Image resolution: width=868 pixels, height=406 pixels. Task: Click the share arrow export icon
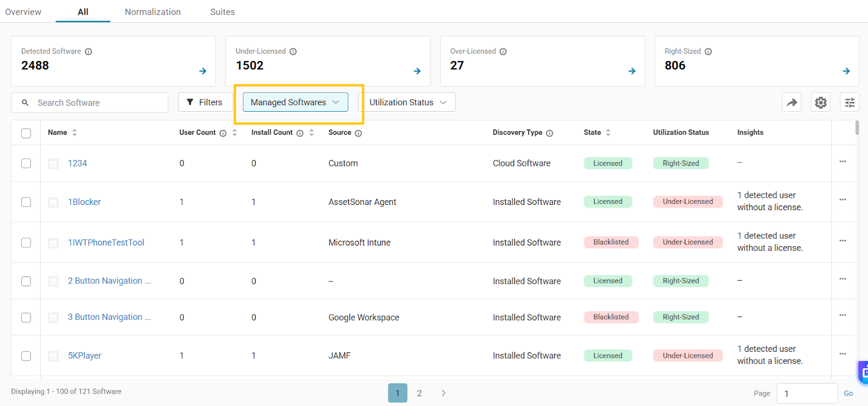click(792, 102)
